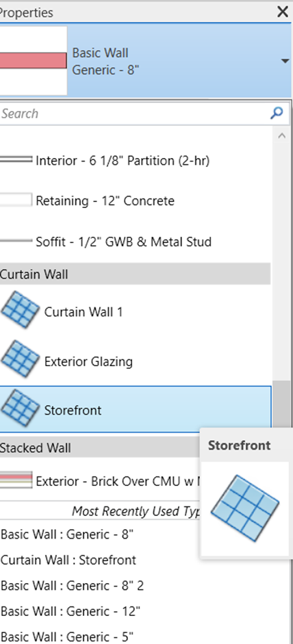
Task: Click the Storefront tooltip thumbnail image
Action: tap(245, 508)
